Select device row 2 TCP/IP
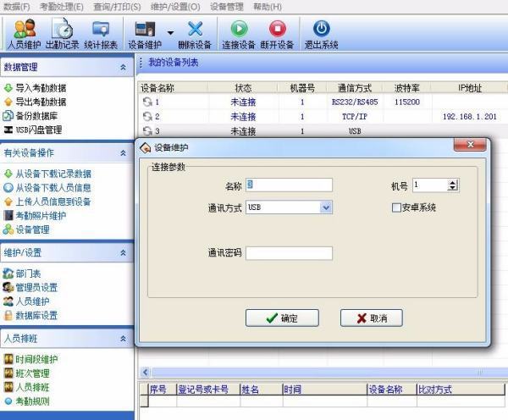 coord(323,116)
